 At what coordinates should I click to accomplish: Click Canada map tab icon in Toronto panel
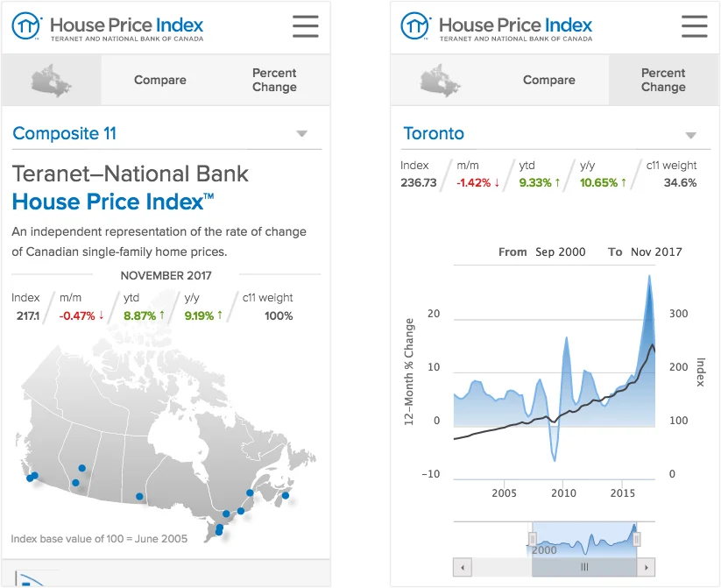pyautogui.click(x=441, y=81)
